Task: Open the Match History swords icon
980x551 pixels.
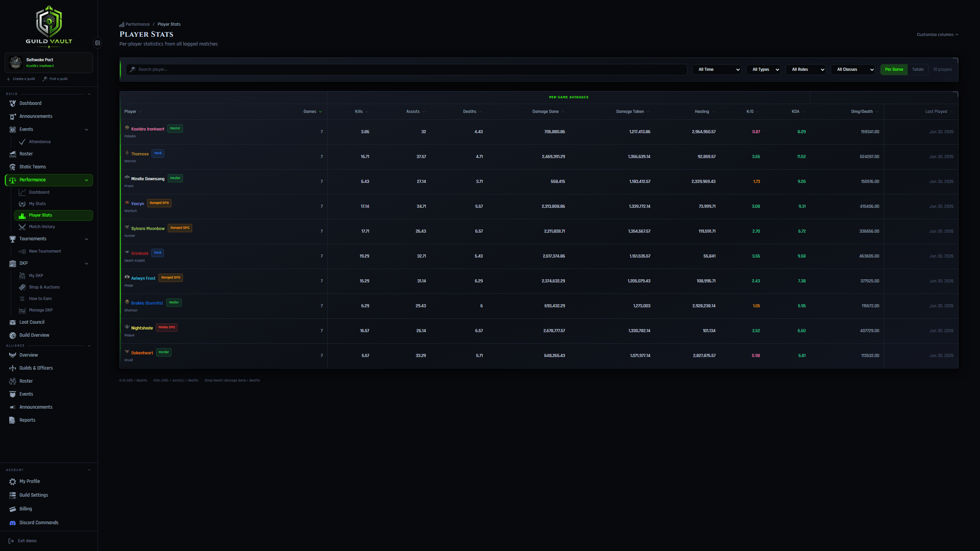Action: tap(22, 227)
